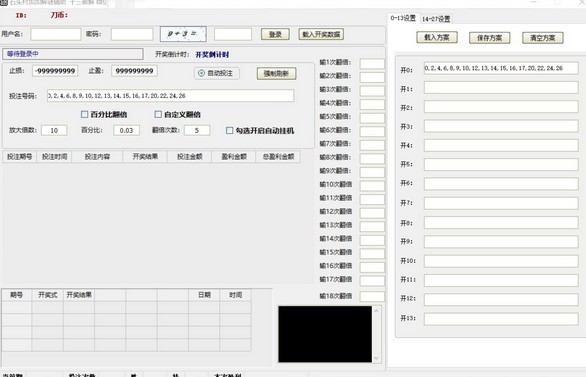The image size is (586, 377).
Task: Enable the 百分比翻倍 checkbox
Action: [84, 114]
